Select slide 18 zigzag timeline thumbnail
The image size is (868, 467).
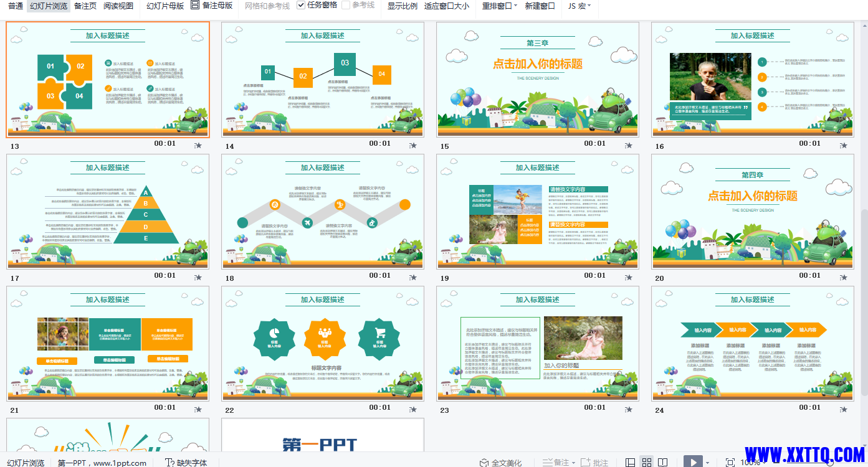point(323,211)
